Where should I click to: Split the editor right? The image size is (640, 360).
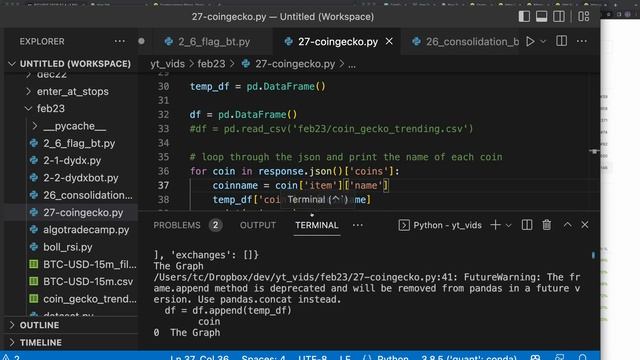point(562,41)
